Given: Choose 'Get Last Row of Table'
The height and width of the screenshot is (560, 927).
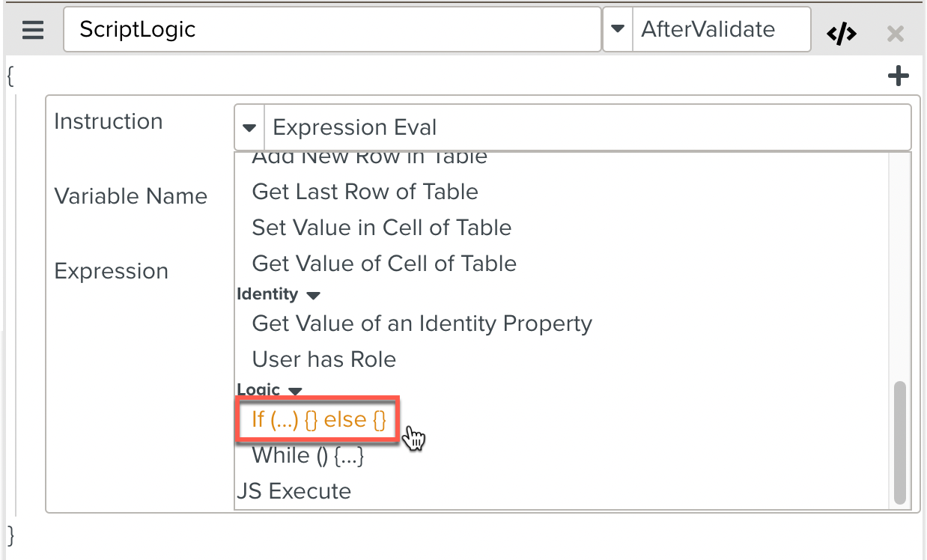Looking at the screenshot, I should 365,192.
